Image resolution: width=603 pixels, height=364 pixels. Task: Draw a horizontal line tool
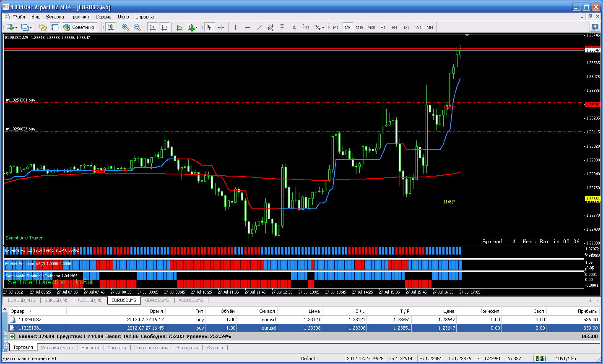pos(247,27)
